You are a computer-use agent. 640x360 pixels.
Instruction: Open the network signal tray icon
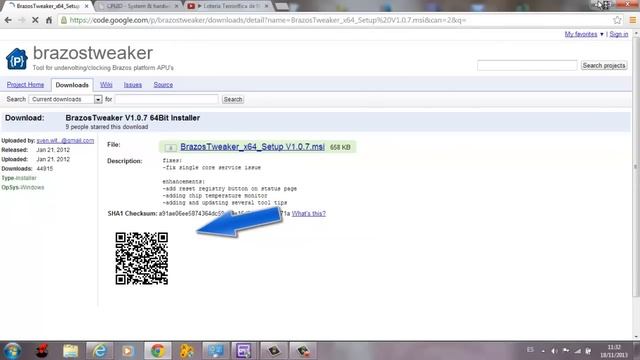tap(577, 351)
